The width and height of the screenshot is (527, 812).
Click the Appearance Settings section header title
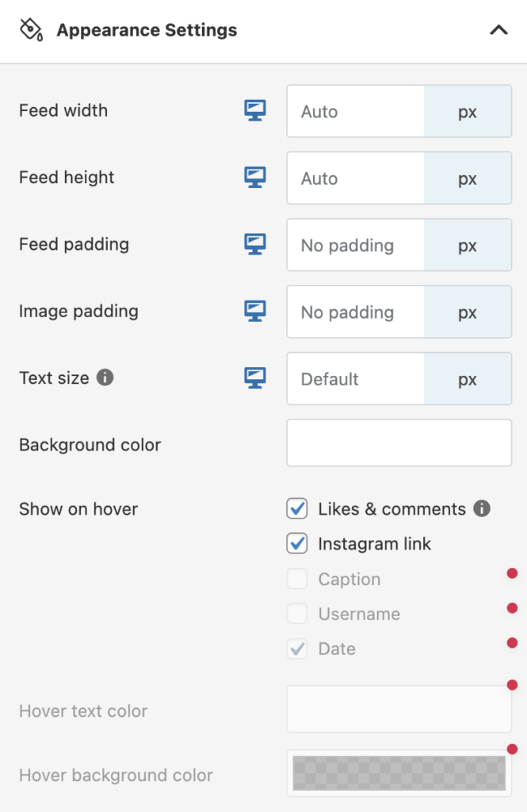pos(147,31)
